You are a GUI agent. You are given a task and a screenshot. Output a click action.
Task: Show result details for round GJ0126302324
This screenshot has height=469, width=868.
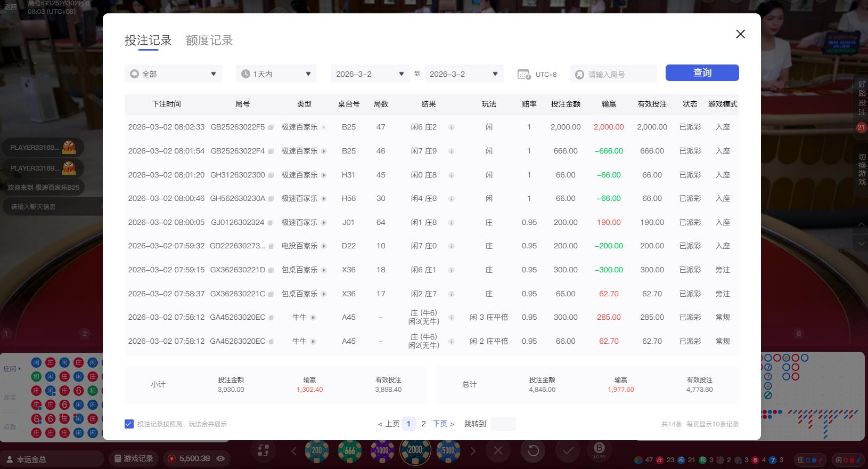coord(451,223)
